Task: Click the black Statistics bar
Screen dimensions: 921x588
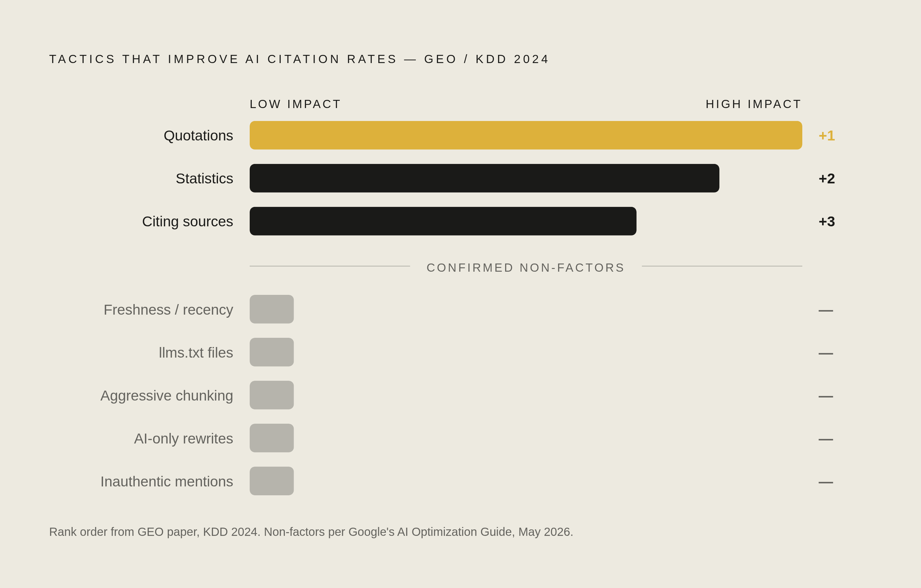Action: [485, 178]
